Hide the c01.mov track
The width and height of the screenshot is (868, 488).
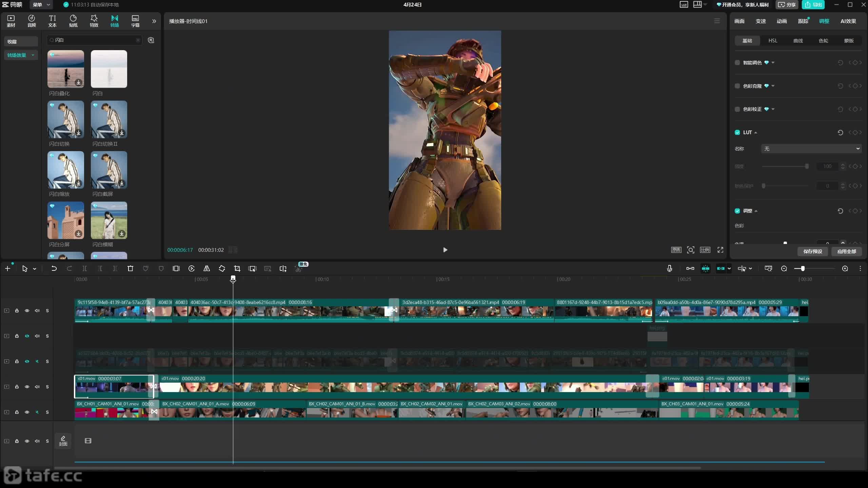click(x=27, y=387)
